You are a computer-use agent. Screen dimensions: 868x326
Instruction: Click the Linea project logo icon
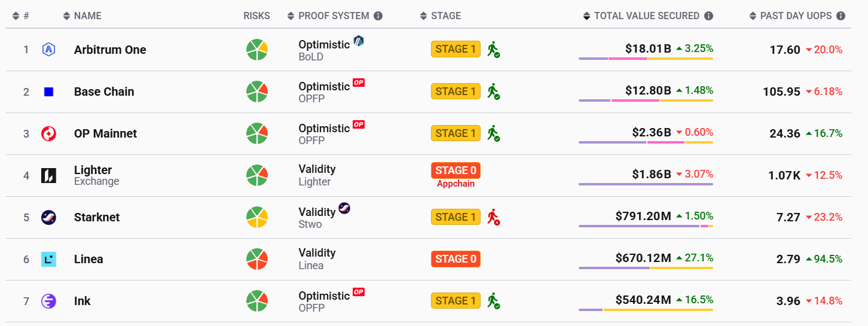point(49,259)
